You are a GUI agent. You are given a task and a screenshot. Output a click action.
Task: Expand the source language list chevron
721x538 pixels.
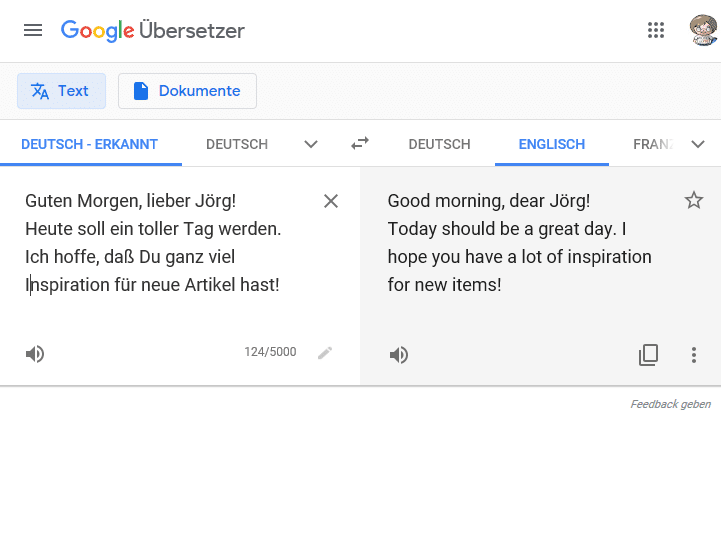[x=311, y=144]
